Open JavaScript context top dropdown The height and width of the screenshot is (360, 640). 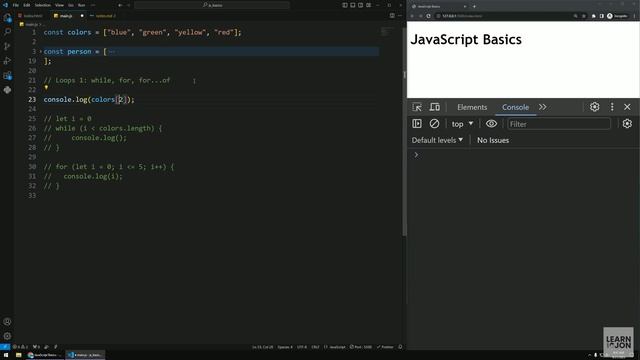pyautogui.click(x=462, y=124)
